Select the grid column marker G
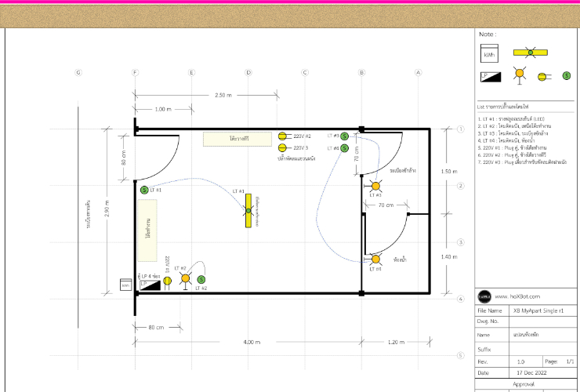Viewport: 580px width, 392px height. click(78, 73)
